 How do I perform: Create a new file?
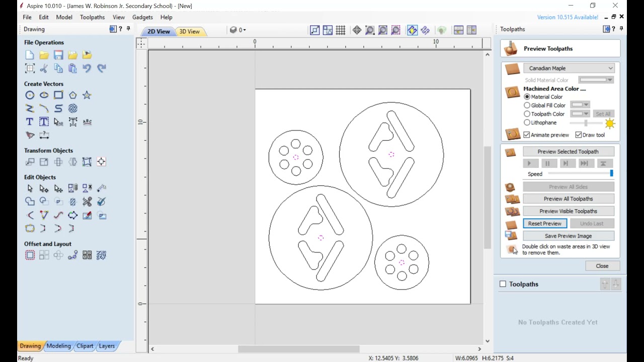[x=30, y=55]
